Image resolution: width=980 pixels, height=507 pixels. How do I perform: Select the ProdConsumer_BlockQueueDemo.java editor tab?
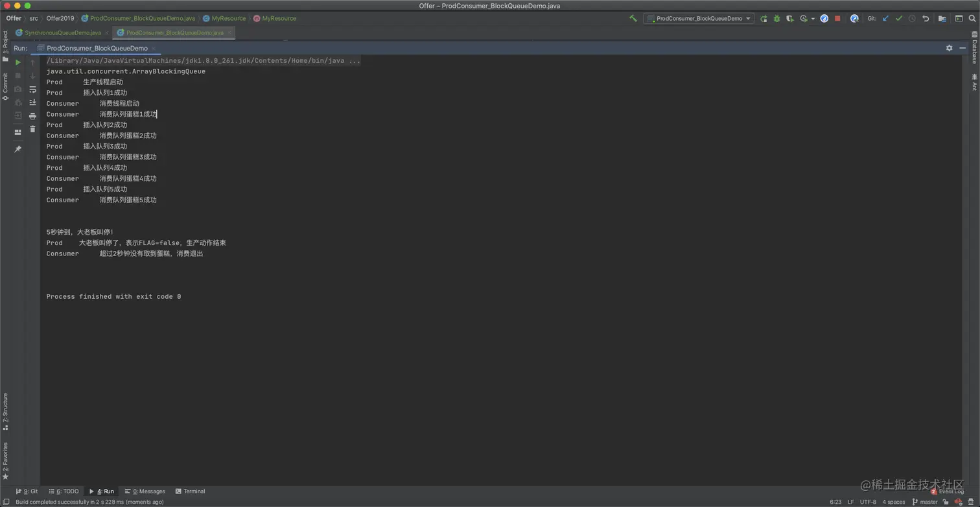click(173, 32)
